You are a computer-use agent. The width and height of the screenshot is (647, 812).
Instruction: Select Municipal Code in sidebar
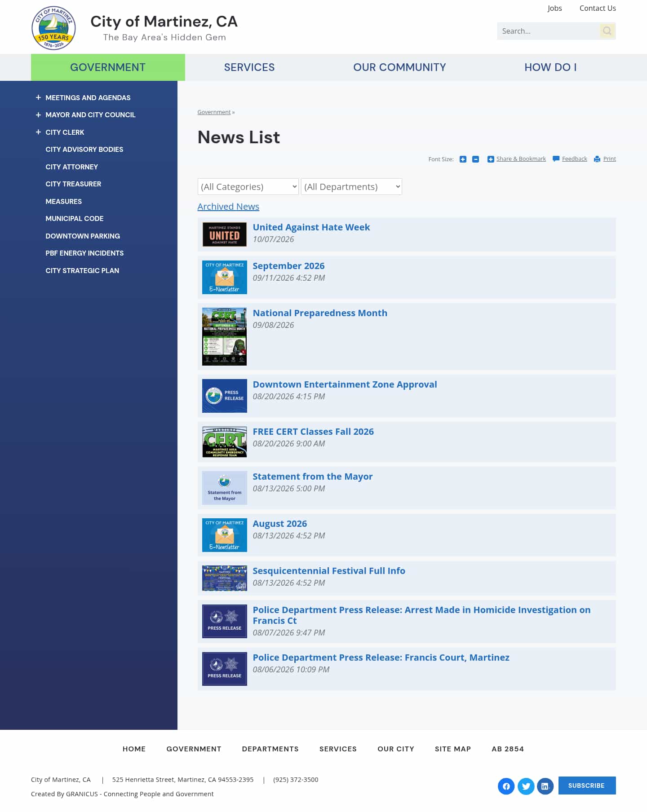pyautogui.click(x=75, y=218)
